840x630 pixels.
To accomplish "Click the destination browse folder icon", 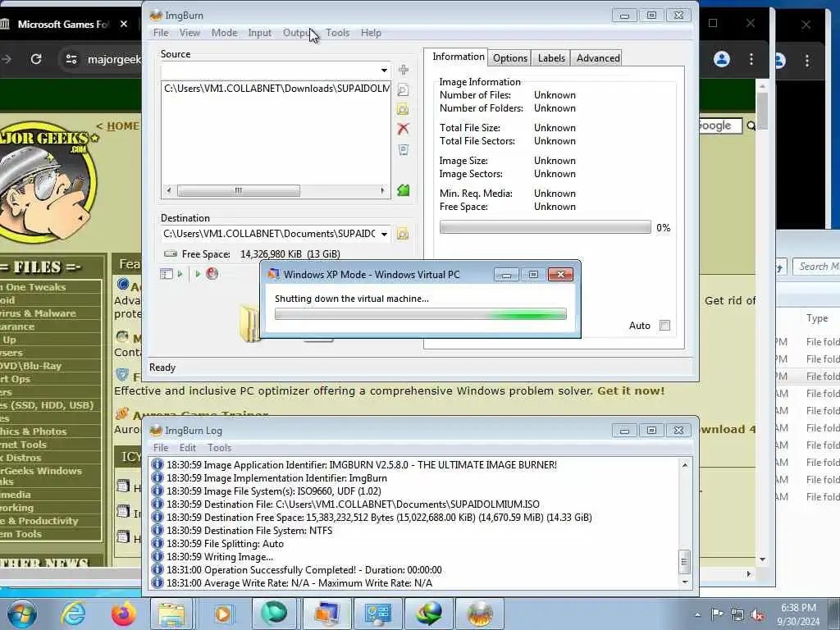I will click(x=403, y=234).
